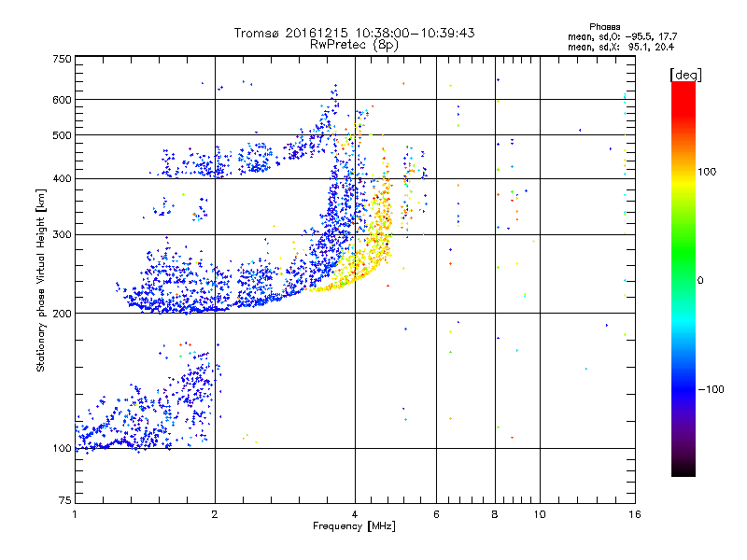Click the plot title 'Tromsø 20161215 10:38:00-10:39:43'

[x=354, y=33]
